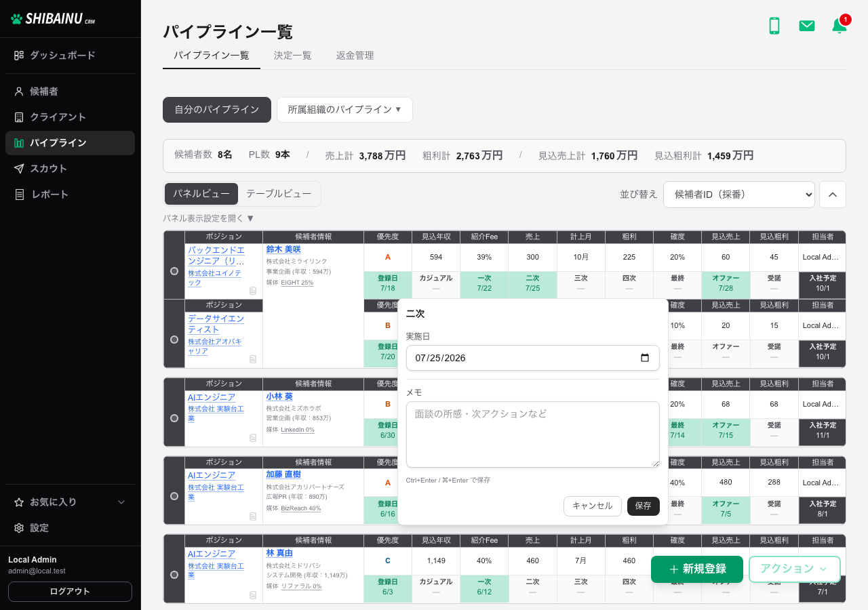Open the mail envelope icon

click(x=807, y=26)
